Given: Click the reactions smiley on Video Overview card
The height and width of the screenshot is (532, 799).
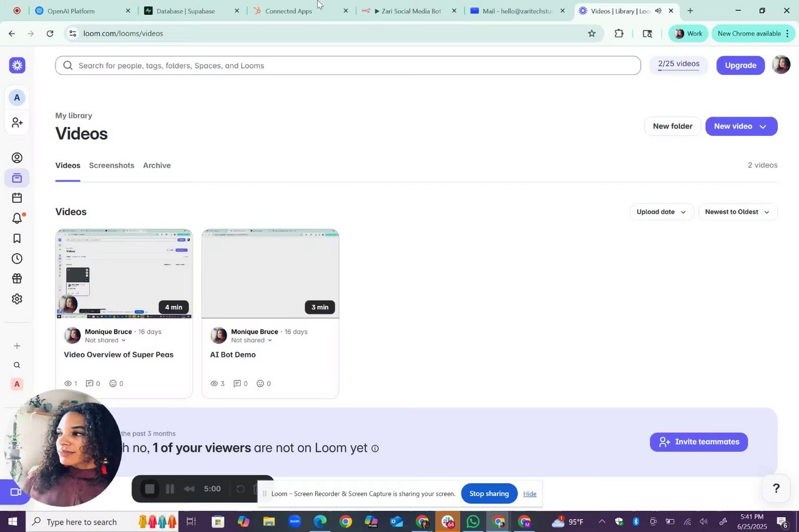Looking at the screenshot, I should click(x=113, y=384).
